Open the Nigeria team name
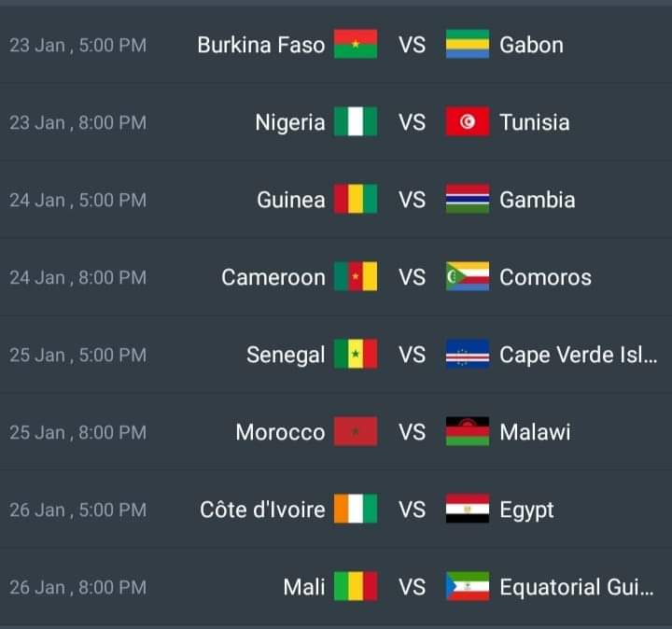The width and height of the screenshot is (672, 629). click(290, 122)
